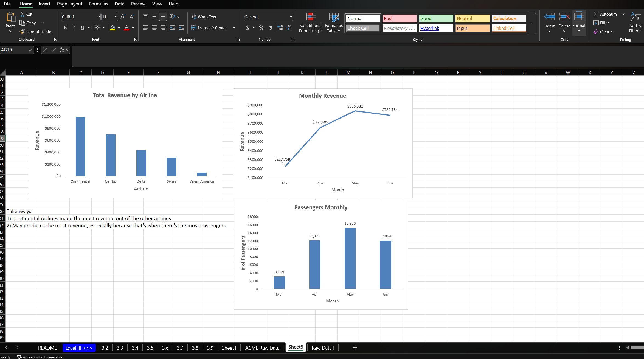
Task: Toggle Bottom Align in alignment group
Action: pos(163,17)
